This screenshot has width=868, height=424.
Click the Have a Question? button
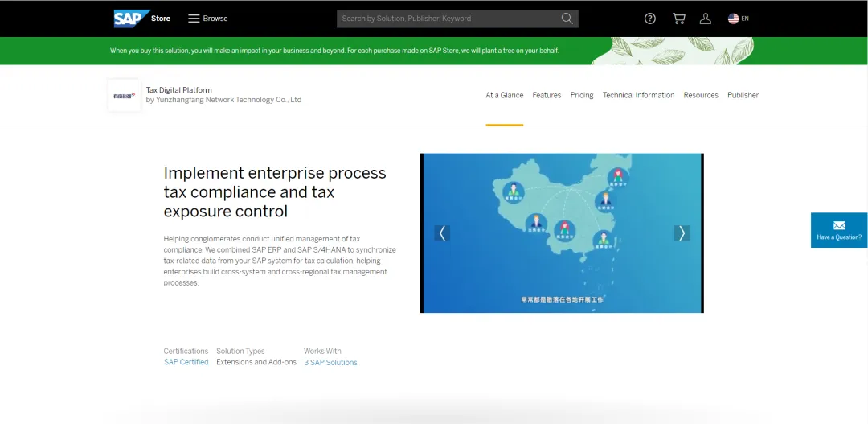(x=839, y=230)
